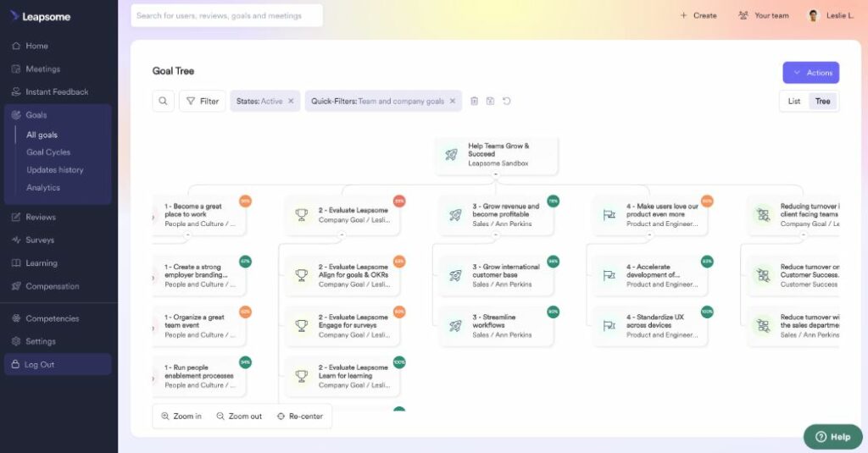Click rocket icon on Grow international customer base card
Screen dimensions: 868x453
click(455, 275)
